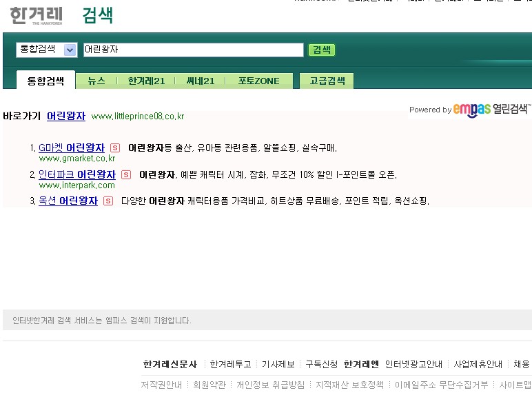Open the 구독신청 footer link
This screenshot has width=532, height=395.
[322, 364]
